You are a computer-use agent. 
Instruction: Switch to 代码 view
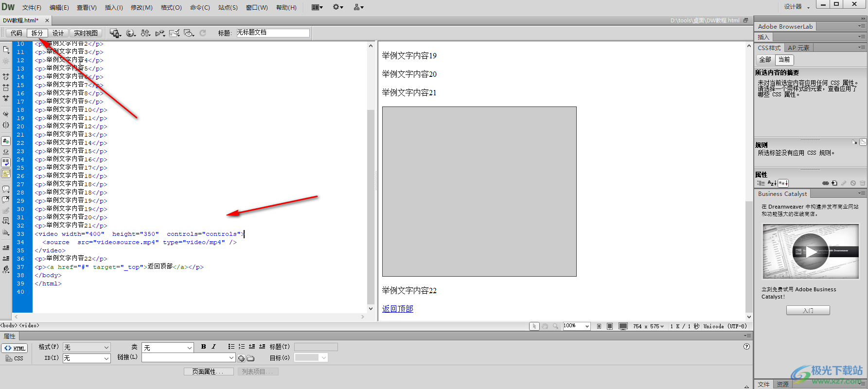tap(17, 33)
